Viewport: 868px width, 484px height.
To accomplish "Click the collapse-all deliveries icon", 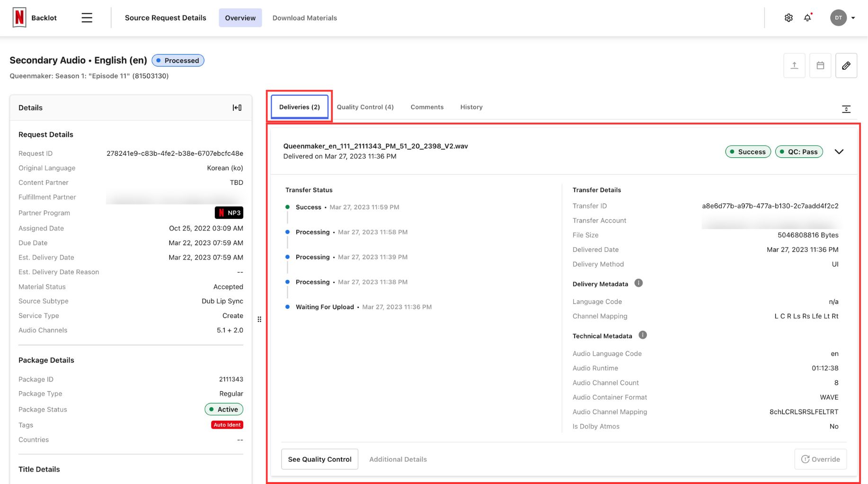I will pyautogui.click(x=846, y=109).
